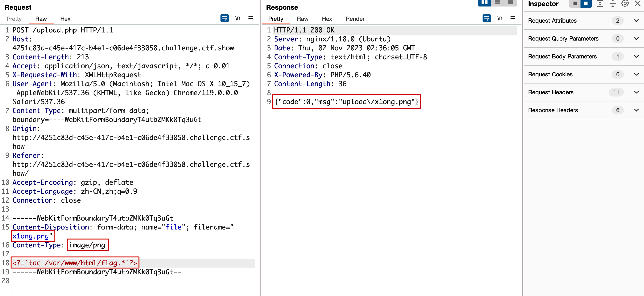Expand all Inspector sections icon
644x296 pixels.
click(600, 4)
